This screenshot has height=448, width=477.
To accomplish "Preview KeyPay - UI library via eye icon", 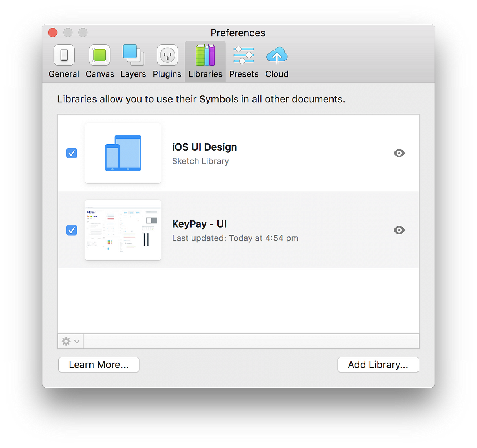I will [x=399, y=230].
